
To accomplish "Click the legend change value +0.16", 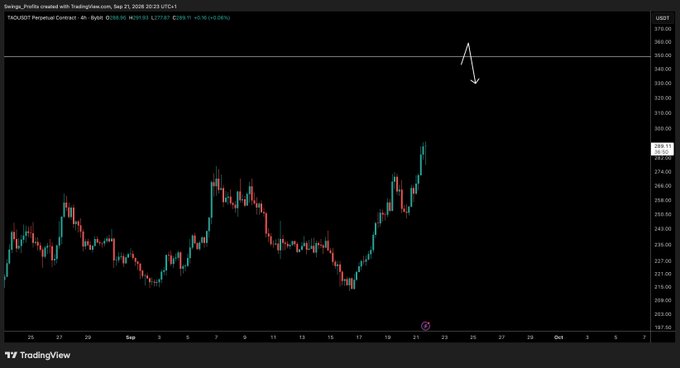I will [x=200, y=18].
